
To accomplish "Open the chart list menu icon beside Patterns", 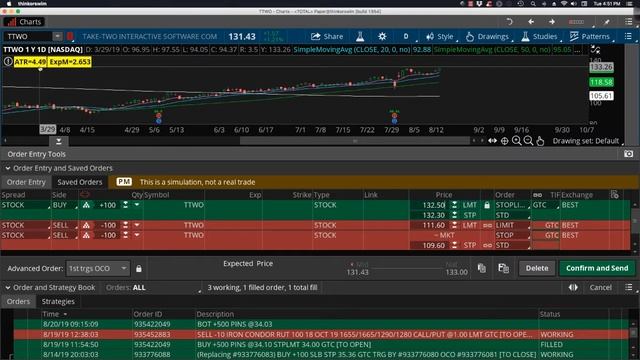I will (x=628, y=36).
